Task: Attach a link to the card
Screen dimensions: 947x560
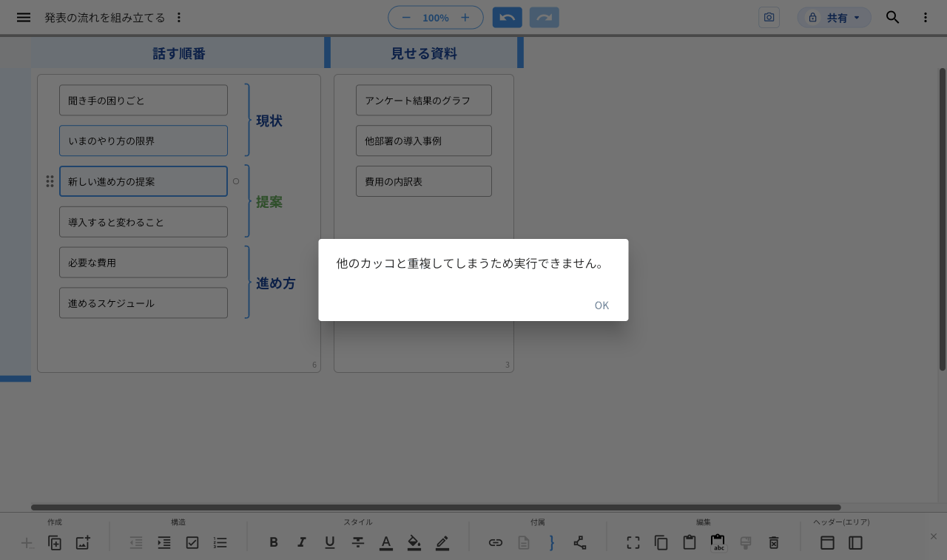Action: point(496,543)
